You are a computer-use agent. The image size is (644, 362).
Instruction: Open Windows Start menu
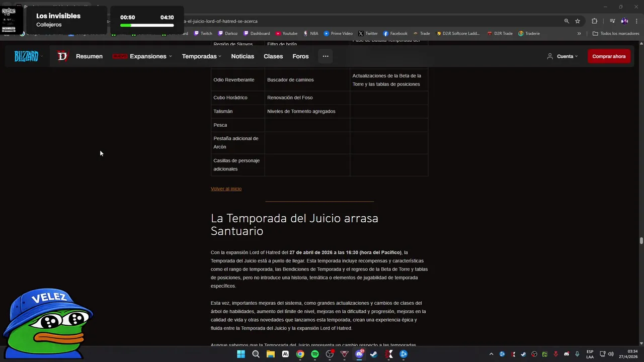click(x=241, y=354)
